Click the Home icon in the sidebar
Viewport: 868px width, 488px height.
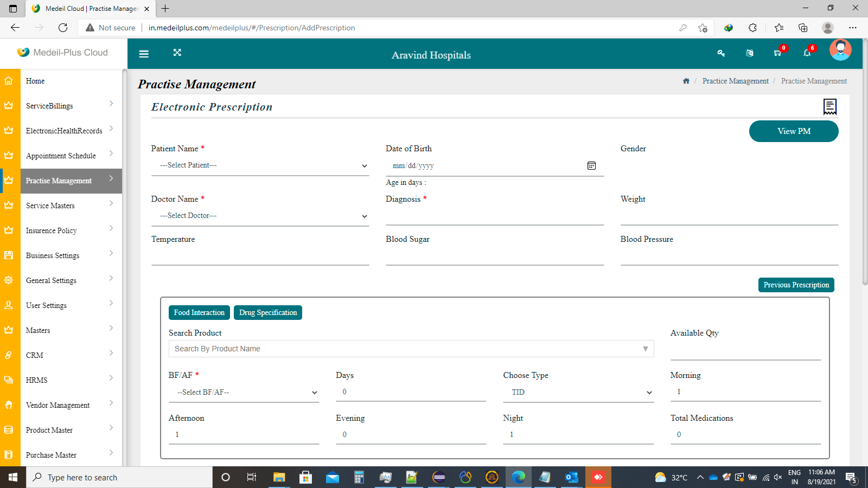9,80
